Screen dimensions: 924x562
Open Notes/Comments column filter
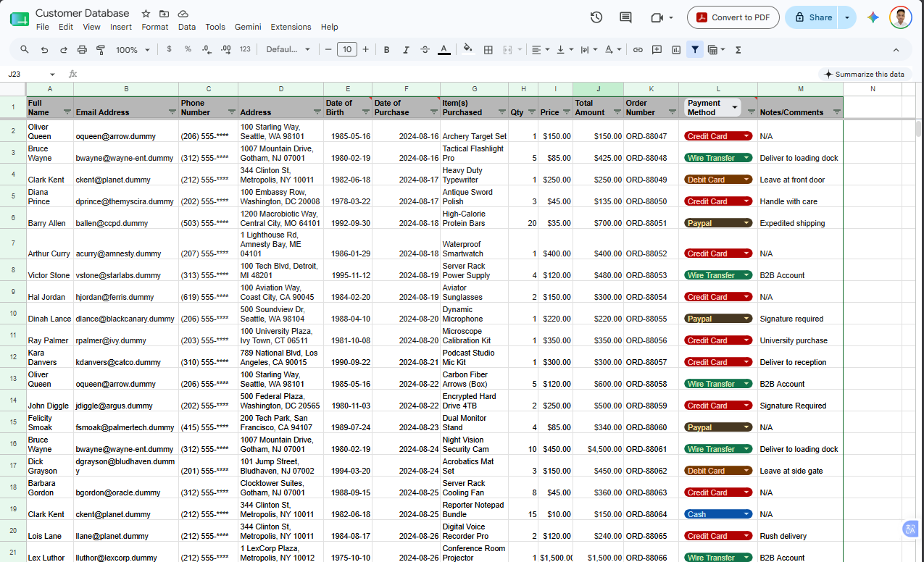click(837, 112)
